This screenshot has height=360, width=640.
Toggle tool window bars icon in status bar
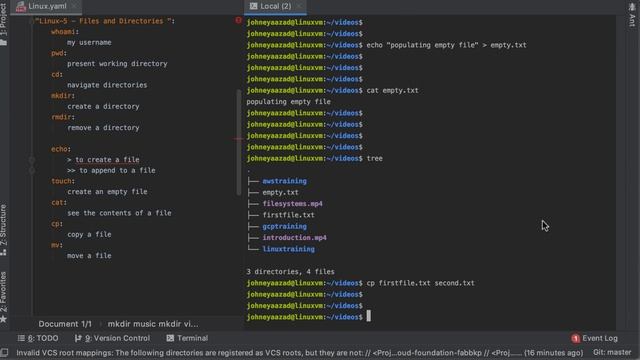[4, 352]
